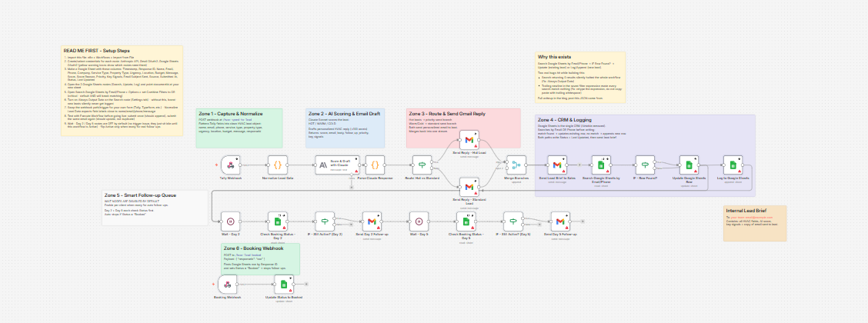The width and height of the screenshot is (868, 323).
Task: Open the Send Reply - Standard Lead Gmail node
Action: tap(469, 186)
